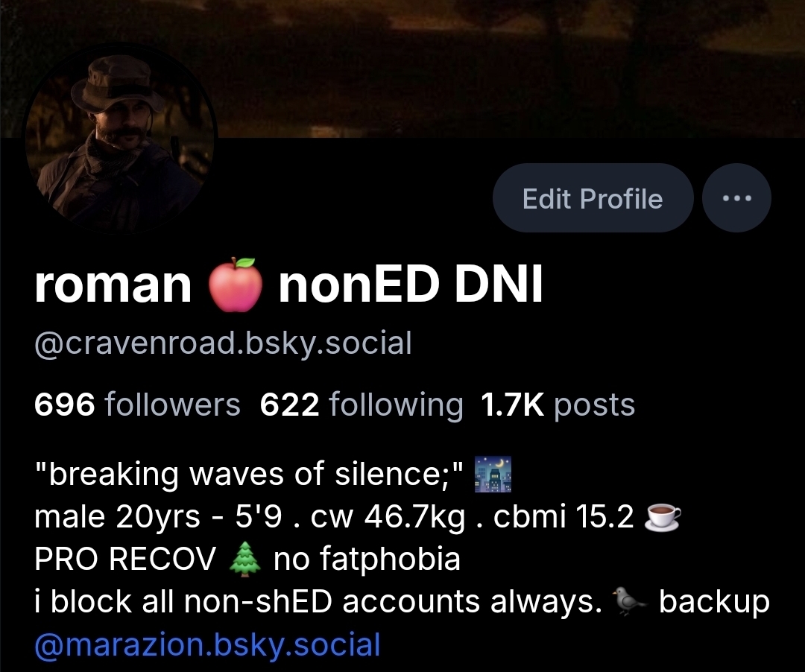
Task: Open the 696 followers list
Action: point(137,405)
